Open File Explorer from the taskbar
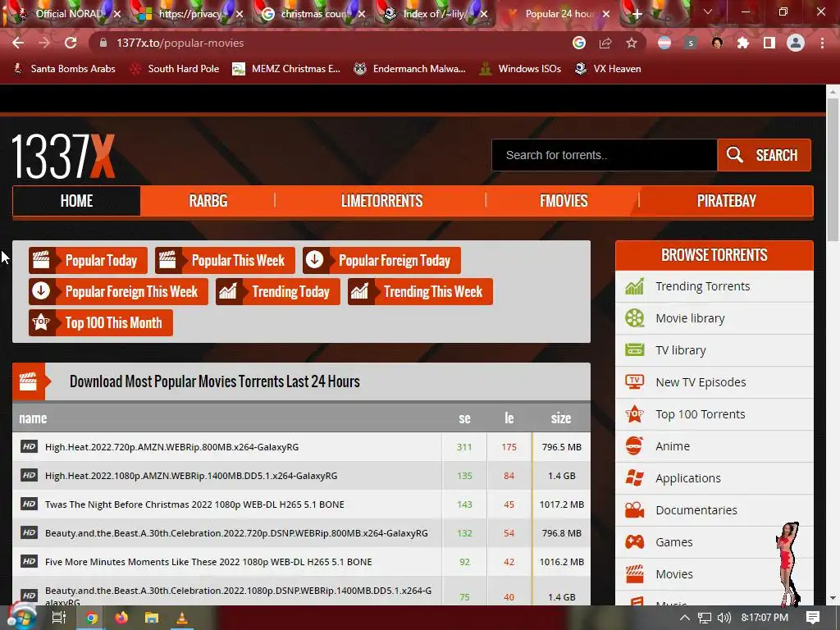This screenshot has height=630, width=840. tap(152, 618)
